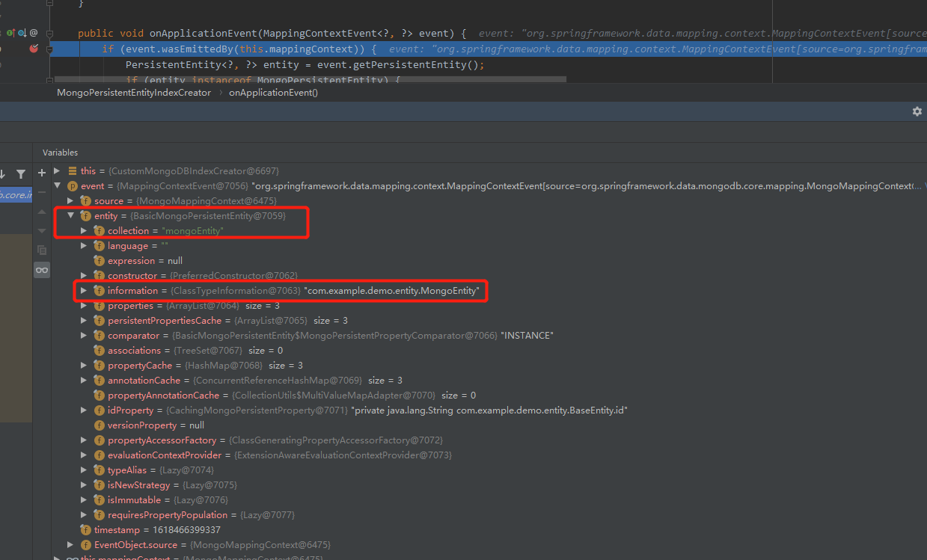Select the associations TreeSet row

(489, 351)
